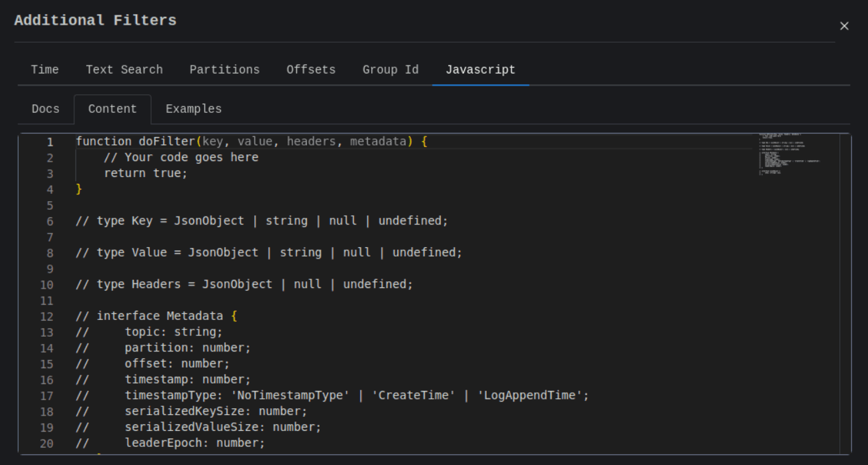The height and width of the screenshot is (465, 868).
Task: Click the '// type Value = JsonObject' line
Action: click(x=269, y=253)
